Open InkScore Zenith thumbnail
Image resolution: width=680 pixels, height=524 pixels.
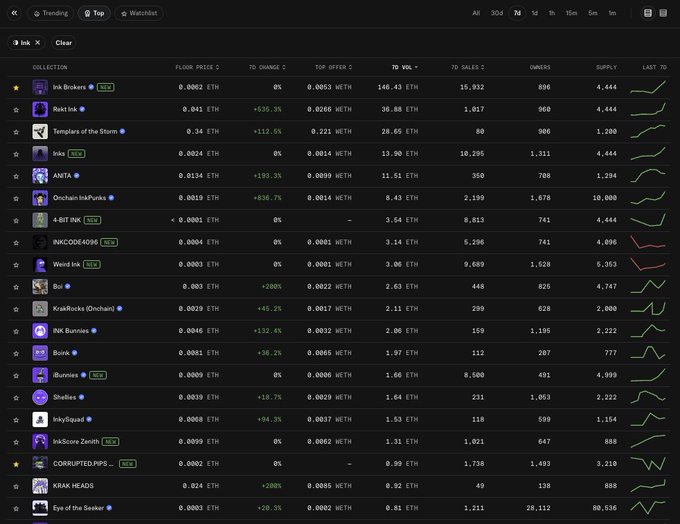coord(40,441)
